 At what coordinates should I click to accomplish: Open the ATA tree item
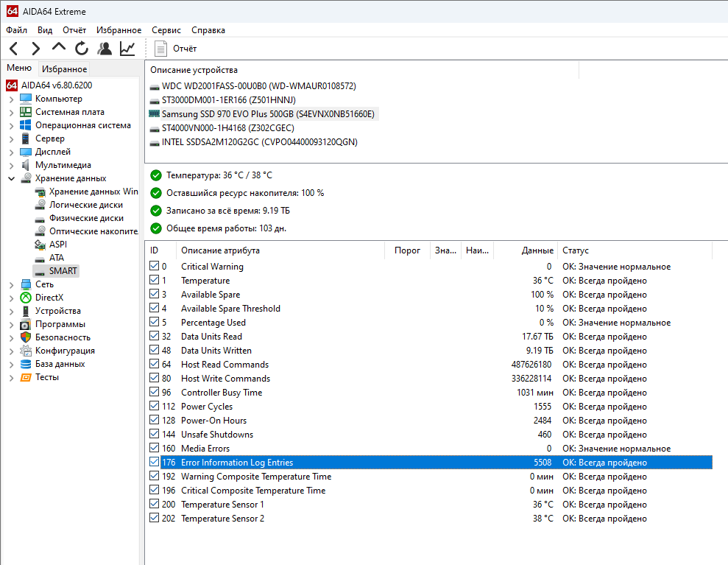(x=57, y=258)
